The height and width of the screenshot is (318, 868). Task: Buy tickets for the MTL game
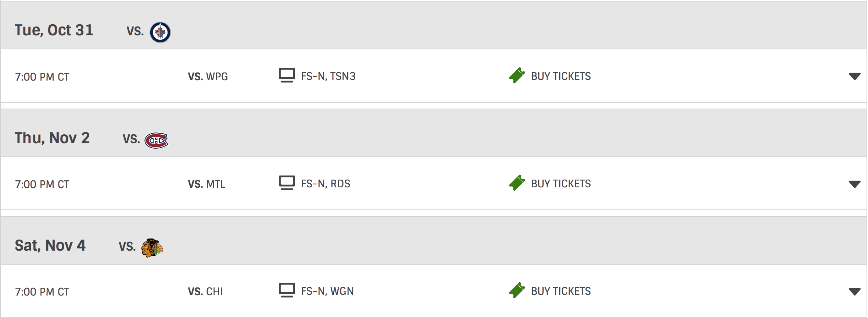click(x=561, y=184)
